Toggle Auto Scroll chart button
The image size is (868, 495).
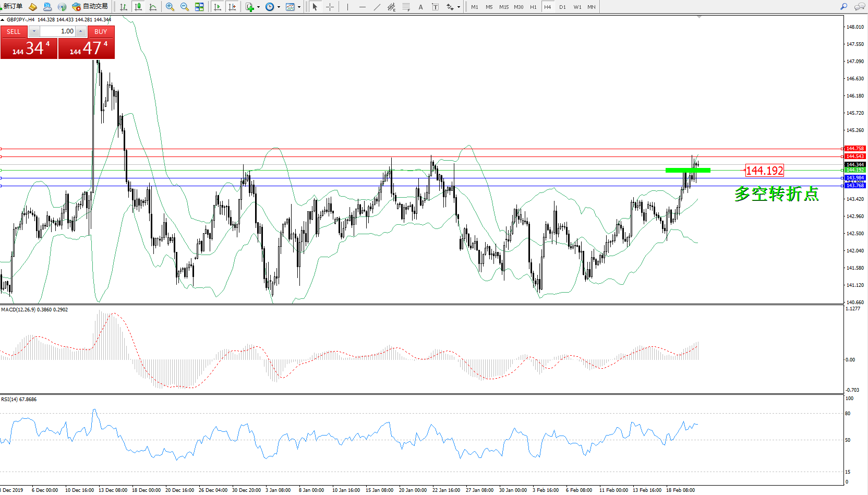[x=218, y=7]
